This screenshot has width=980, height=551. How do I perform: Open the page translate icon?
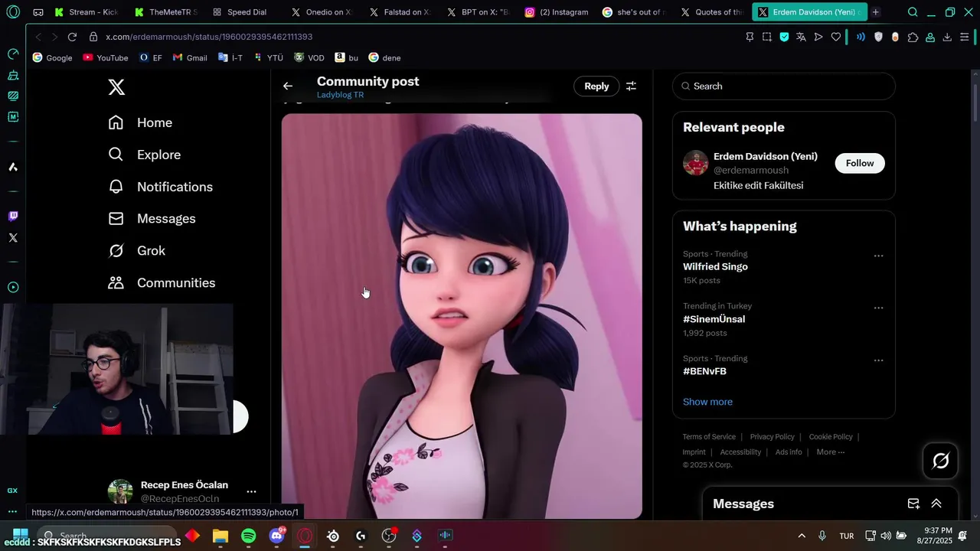pyautogui.click(x=801, y=37)
